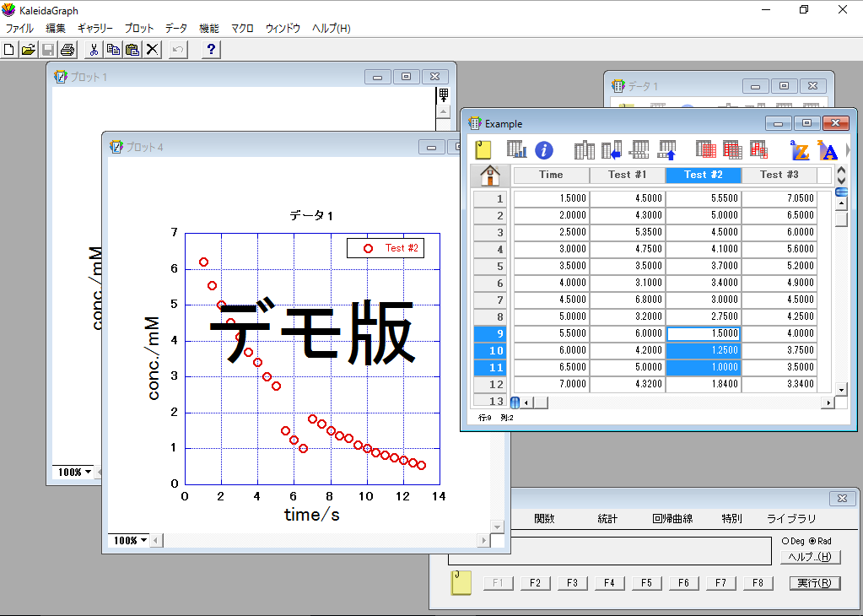Click the make plot icon in Example toolbar
Image resolution: width=863 pixels, height=616 pixels.
(516, 149)
